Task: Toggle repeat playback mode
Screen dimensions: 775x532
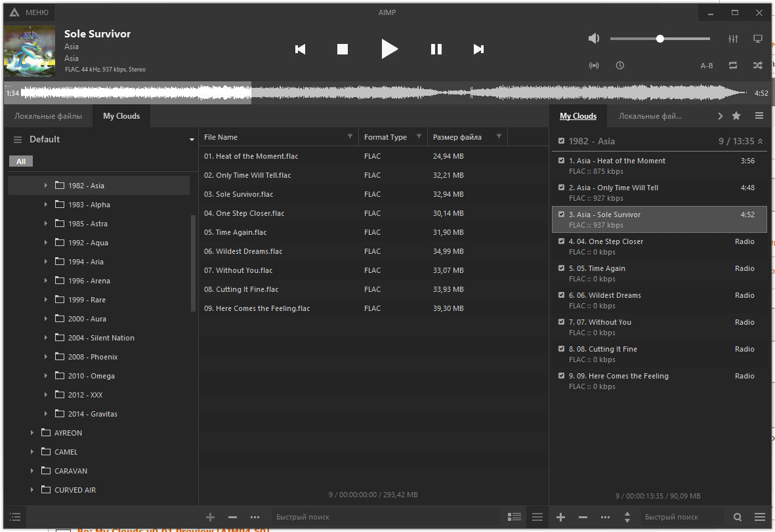Action: point(733,65)
